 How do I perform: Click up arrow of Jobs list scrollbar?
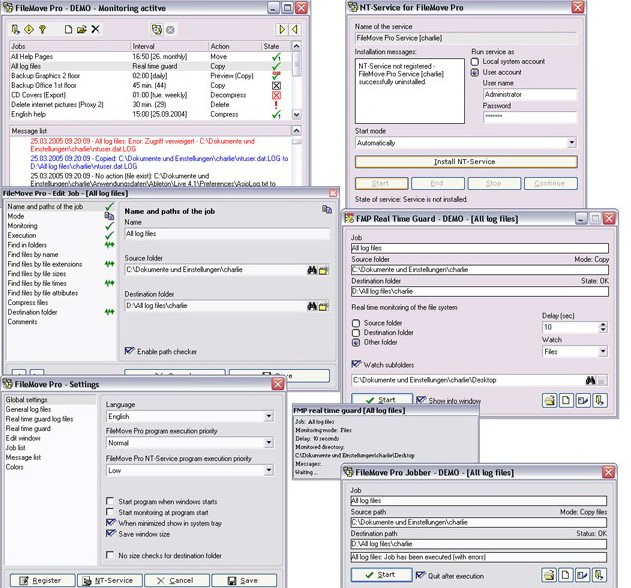tap(297, 46)
